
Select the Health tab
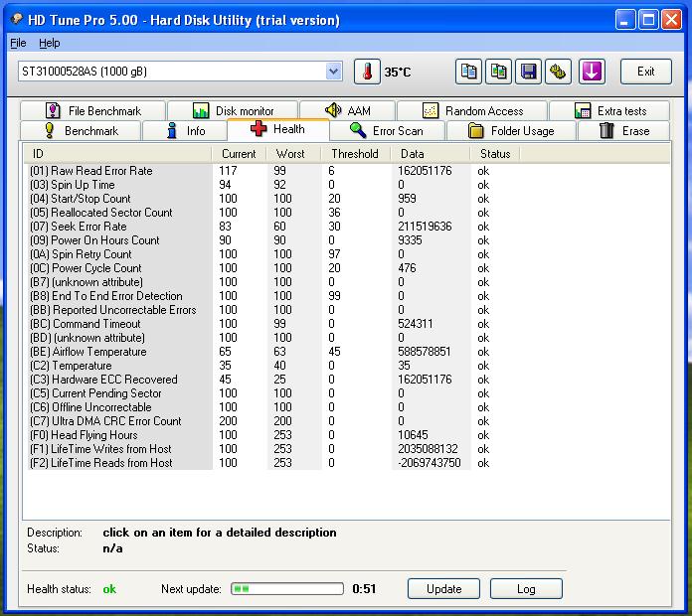pos(278,129)
